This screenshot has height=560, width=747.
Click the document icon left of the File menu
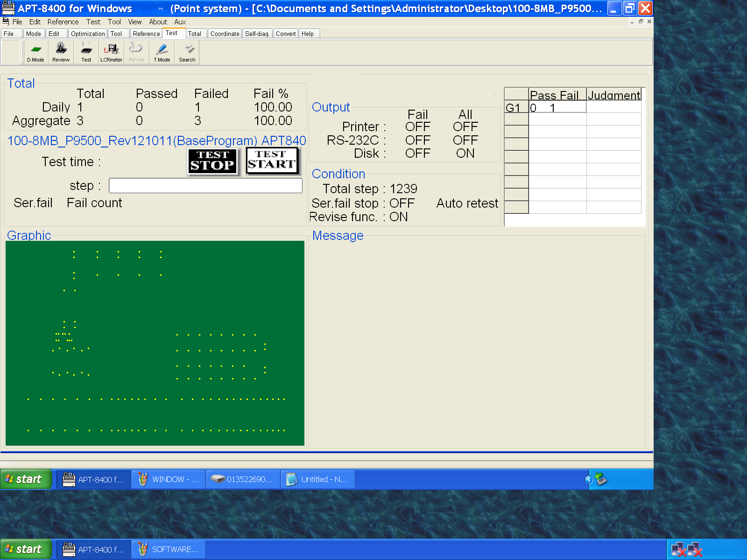6,21
